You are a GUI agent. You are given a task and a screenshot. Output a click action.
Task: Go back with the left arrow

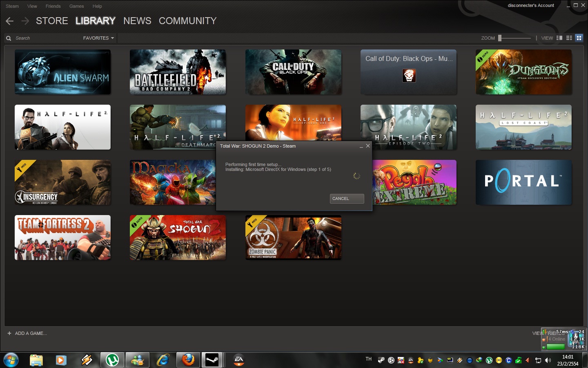(10, 21)
